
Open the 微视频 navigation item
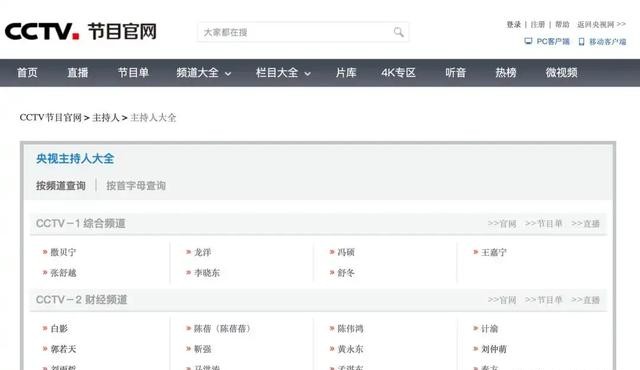tap(562, 73)
